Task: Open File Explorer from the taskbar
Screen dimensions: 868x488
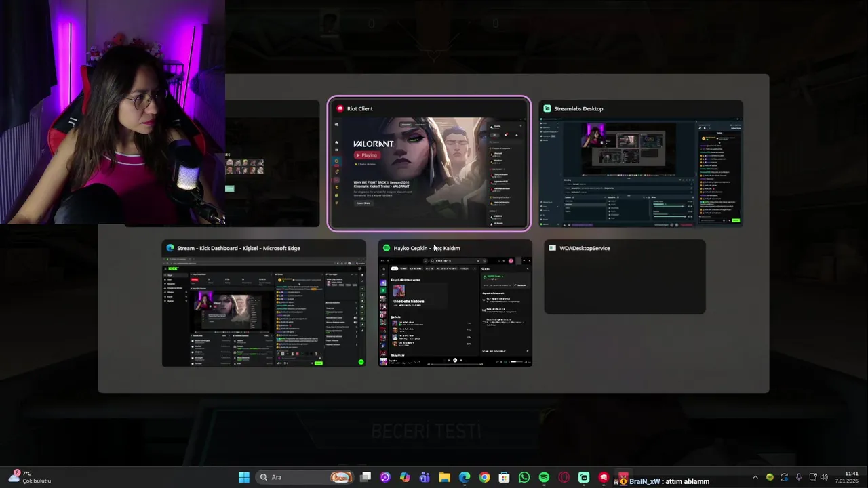Action: [x=444, y=477]
